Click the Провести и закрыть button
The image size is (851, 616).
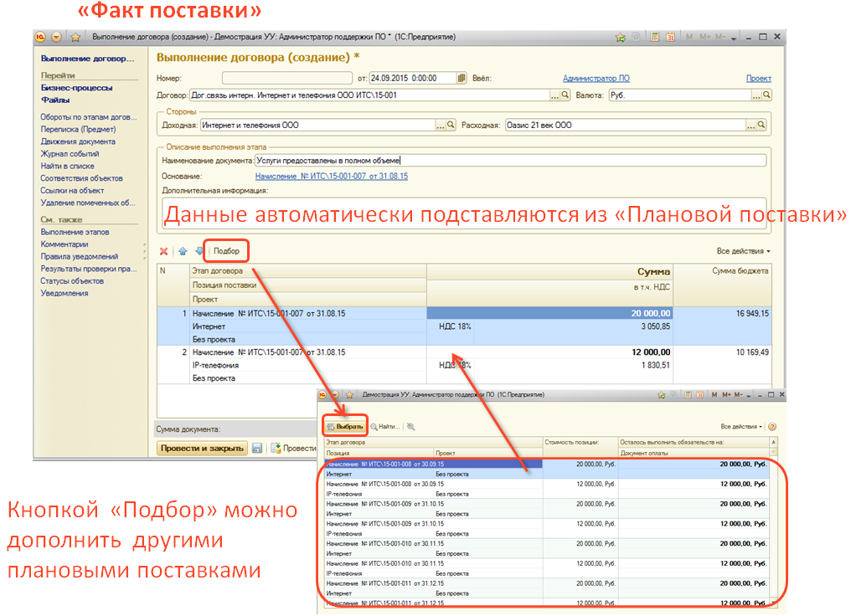point(202,449)
